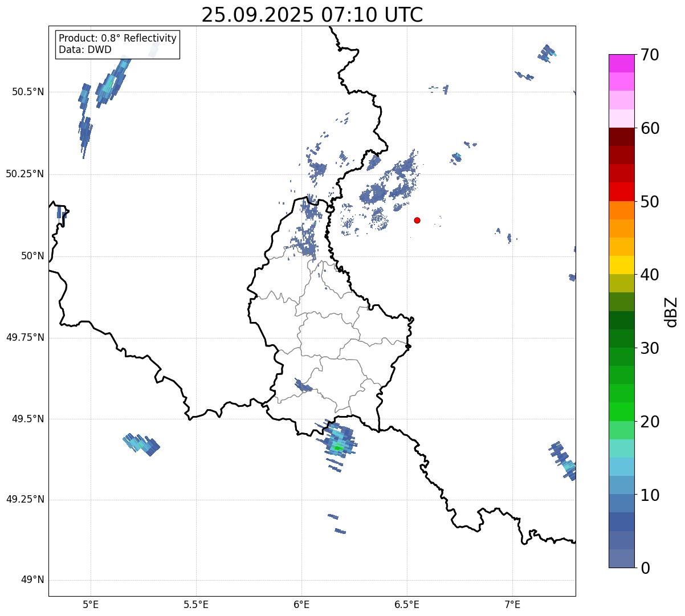
Task: Click the bright red colorbar swatch above 50
Action: 622,191
